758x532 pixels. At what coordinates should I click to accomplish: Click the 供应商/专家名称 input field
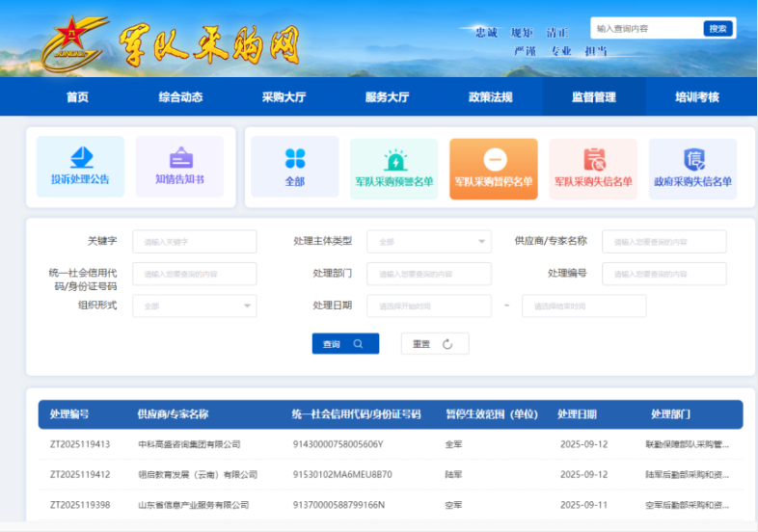(x=663, y=241)
